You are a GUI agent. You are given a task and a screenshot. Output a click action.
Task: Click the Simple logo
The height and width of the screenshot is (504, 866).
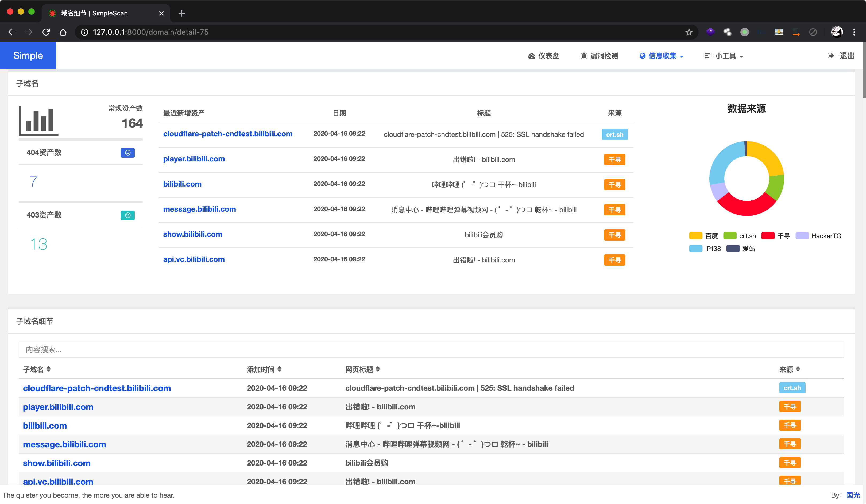pos(28,55)
